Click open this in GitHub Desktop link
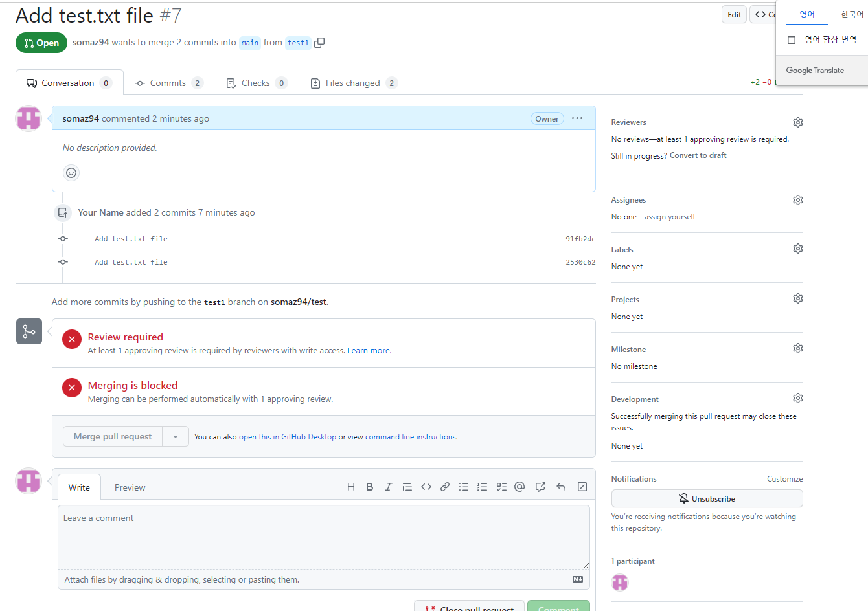 288,437
